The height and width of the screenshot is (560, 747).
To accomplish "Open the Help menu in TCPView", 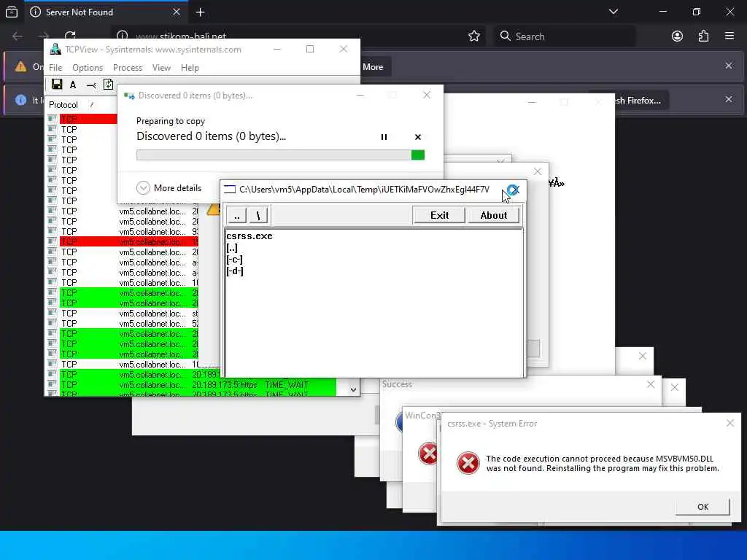I will [x=190, y=68].
